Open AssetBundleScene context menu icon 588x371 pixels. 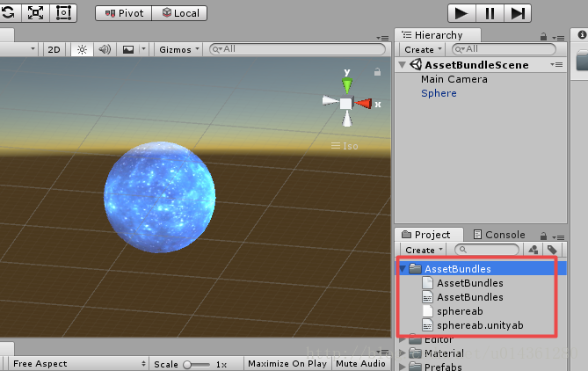point(556,64)
